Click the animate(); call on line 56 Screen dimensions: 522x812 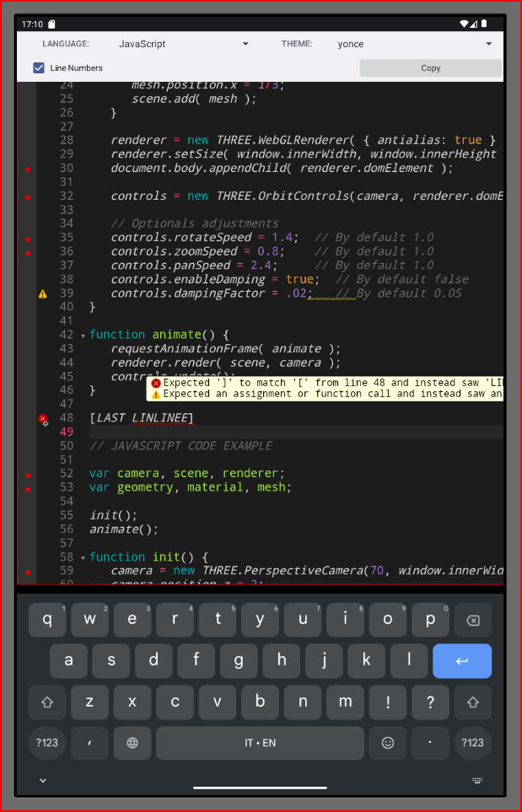(124, 530)
